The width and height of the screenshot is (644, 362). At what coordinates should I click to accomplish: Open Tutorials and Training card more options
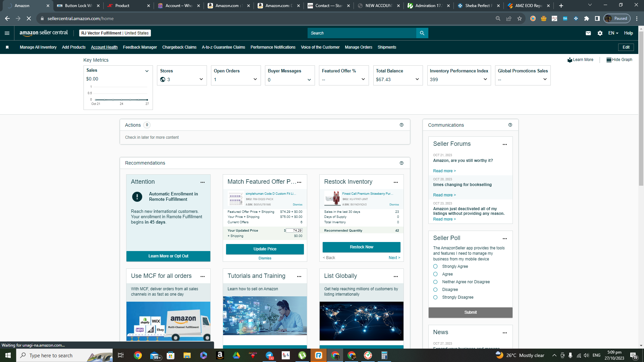pos(299,277)
